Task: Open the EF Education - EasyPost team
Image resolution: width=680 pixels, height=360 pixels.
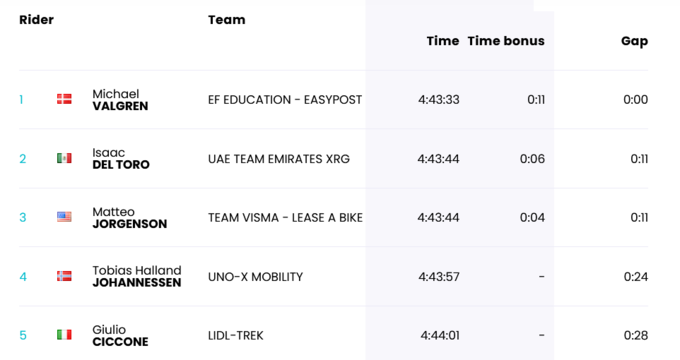Action: click(x=285, y=100)
